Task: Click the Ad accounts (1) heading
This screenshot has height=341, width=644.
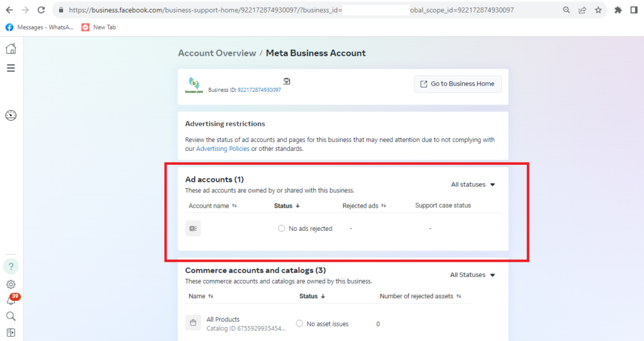Action: (x=214, y=179)
